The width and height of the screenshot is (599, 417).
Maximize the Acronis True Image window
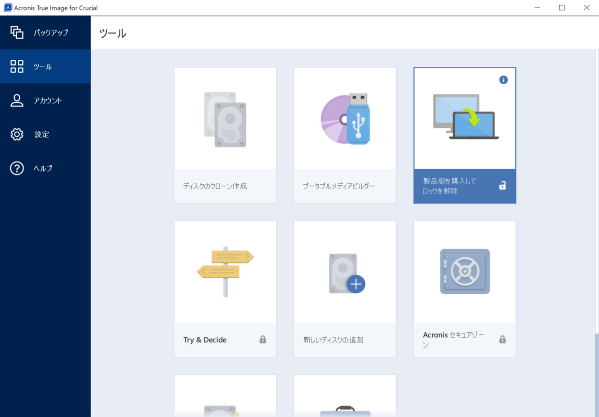562,8
